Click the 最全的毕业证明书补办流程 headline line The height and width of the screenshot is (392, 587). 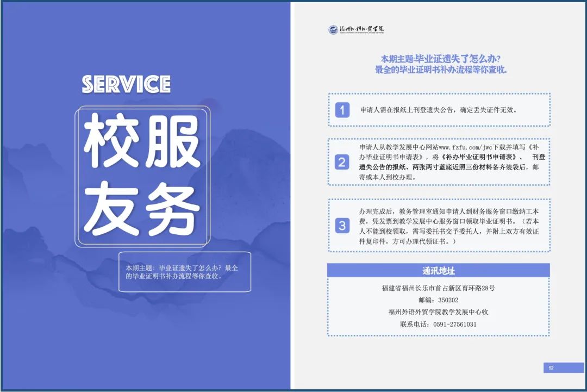(440, 70)
